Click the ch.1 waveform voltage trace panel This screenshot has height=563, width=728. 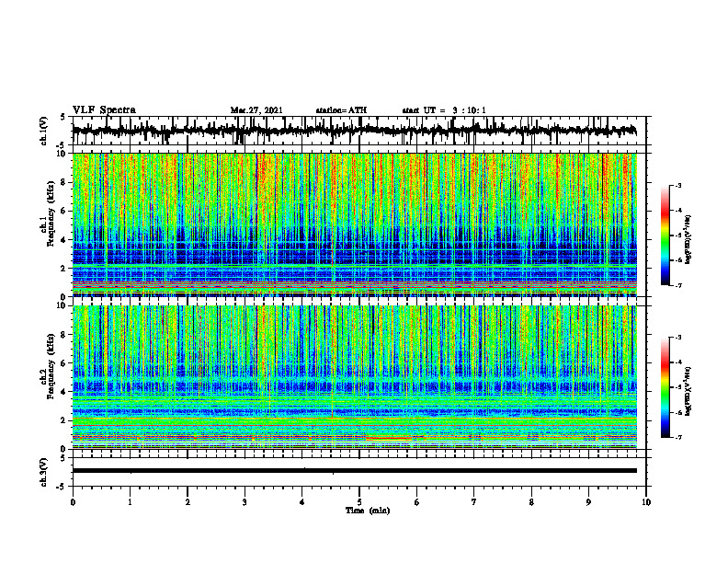[358, 131]
